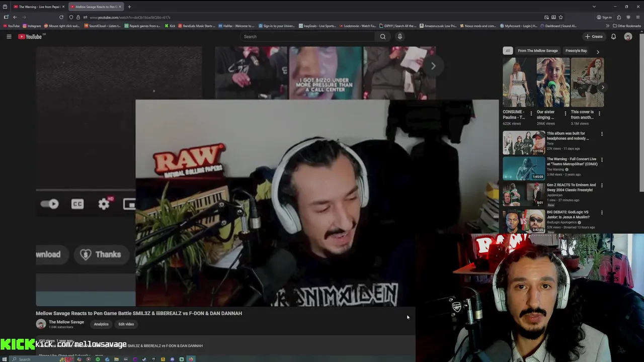
Task: Open File Explorer from the taskbar
Action: pyautogui.click(x=116, y=359)
